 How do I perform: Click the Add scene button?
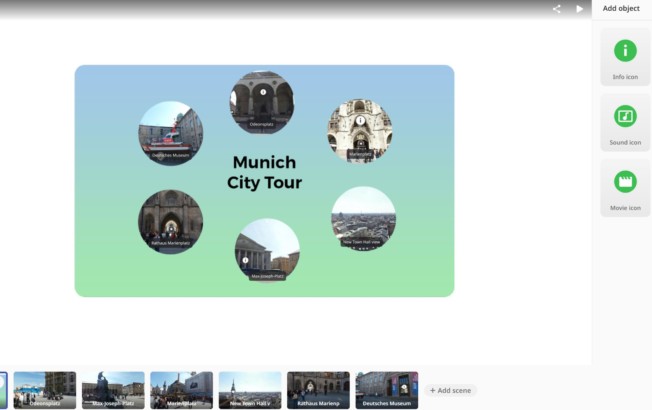click(449, 390)
